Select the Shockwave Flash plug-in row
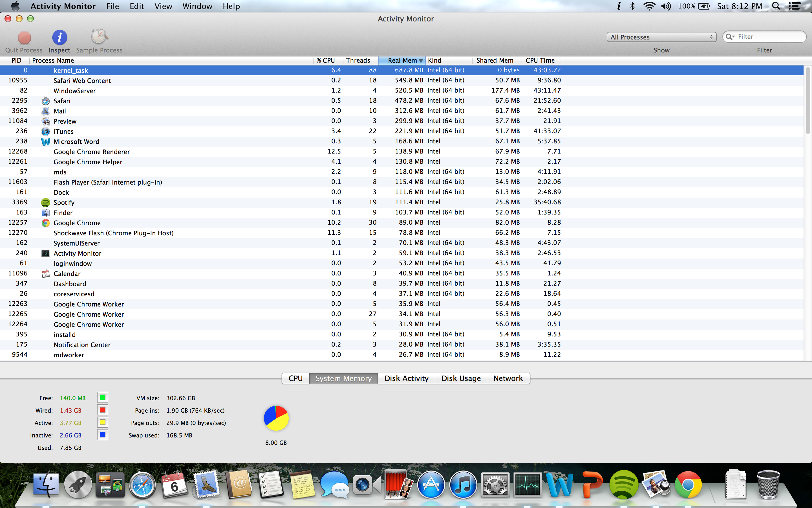This screenshot has height=508, width=812. pyautogui.click(x=402, y=233)
